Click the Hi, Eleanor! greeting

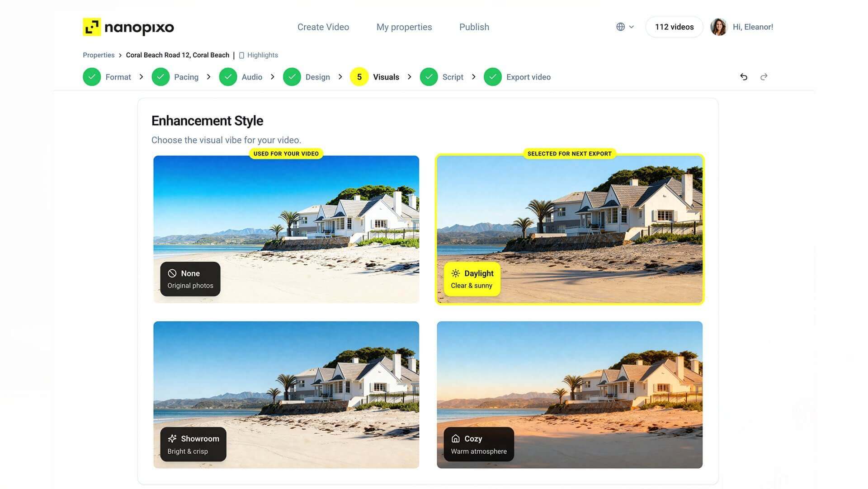point(753,27)
